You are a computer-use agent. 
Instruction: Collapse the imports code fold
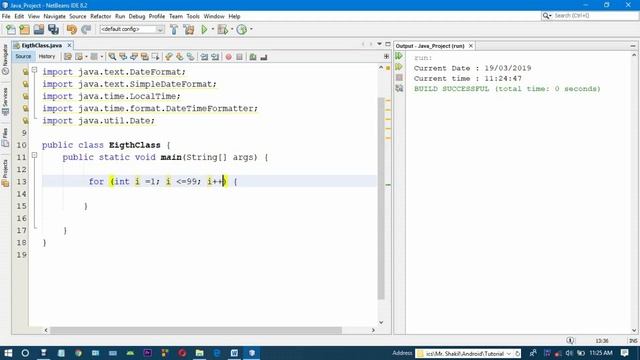click(x=34, y=70)
